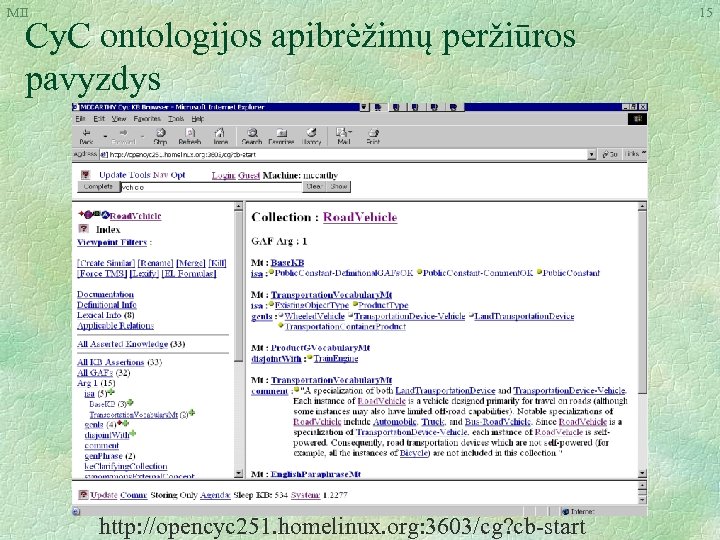Viewport: 720px width, 540px height.
Task: Open the Viewpoint Filters link
Action: click(x=112, y=242)
